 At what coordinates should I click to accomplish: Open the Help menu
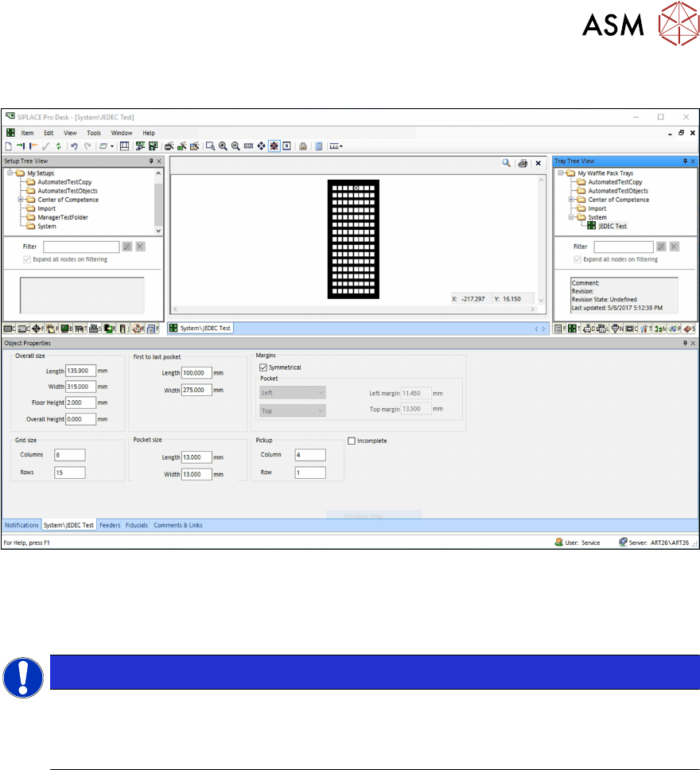(149, 133)
